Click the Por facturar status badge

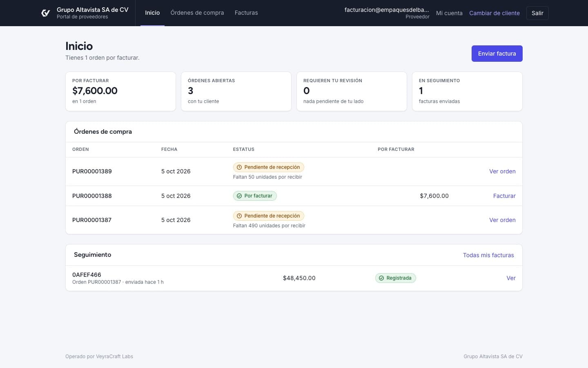(x=255, y=196)
